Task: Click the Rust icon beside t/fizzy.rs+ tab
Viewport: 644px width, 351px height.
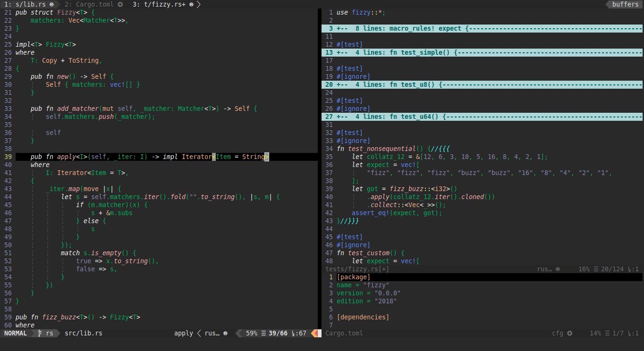Action: (191, 4)
